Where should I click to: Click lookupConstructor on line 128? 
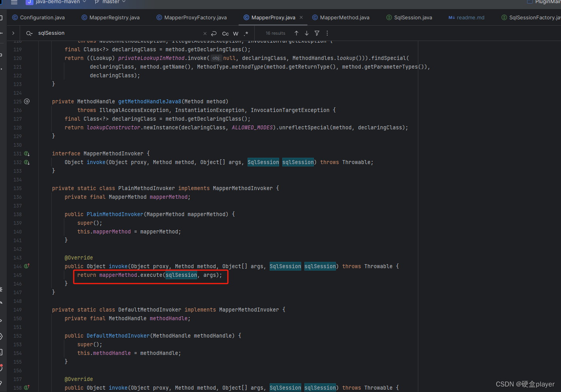114,127
